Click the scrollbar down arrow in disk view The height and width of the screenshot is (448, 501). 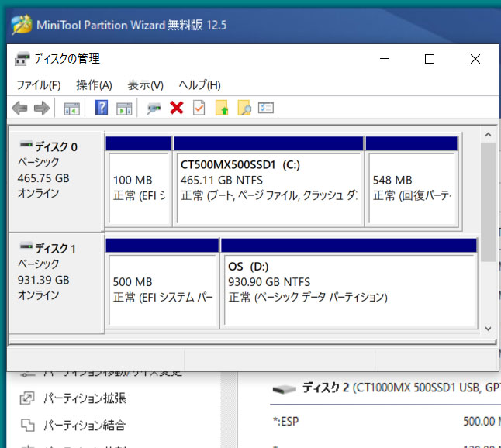point(488,329)
